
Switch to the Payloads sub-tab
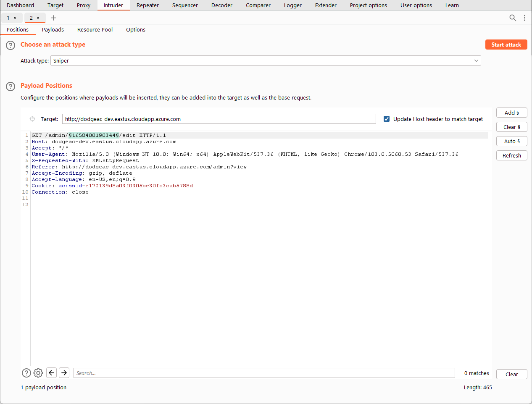coord(53,30)
